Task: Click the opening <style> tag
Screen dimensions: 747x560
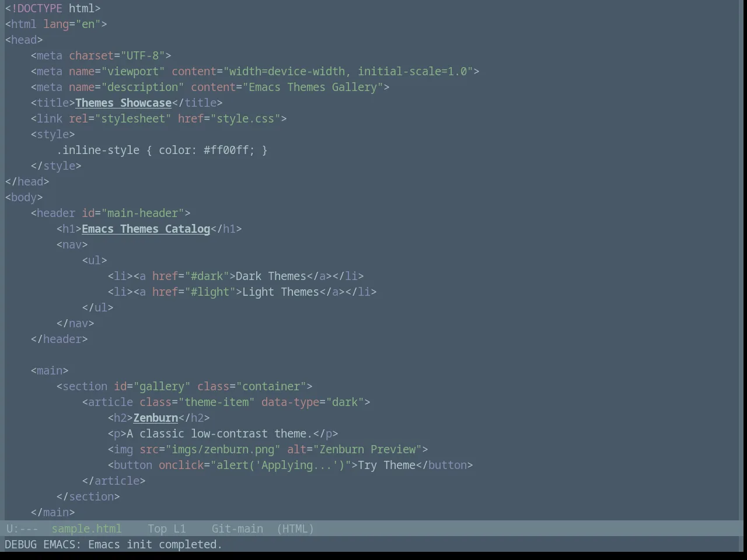Action: (x=53, y=134)
